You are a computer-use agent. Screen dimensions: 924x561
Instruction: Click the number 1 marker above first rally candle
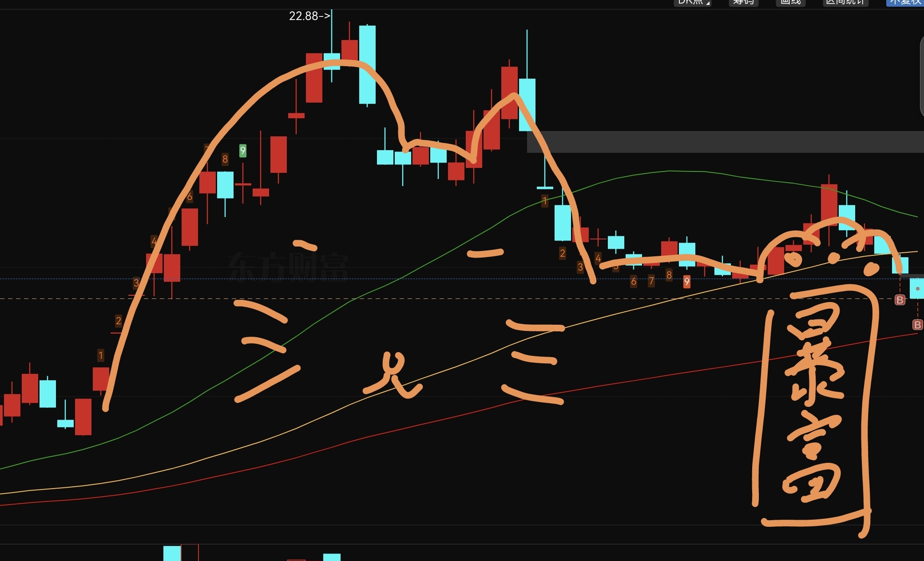click(101, 355)
